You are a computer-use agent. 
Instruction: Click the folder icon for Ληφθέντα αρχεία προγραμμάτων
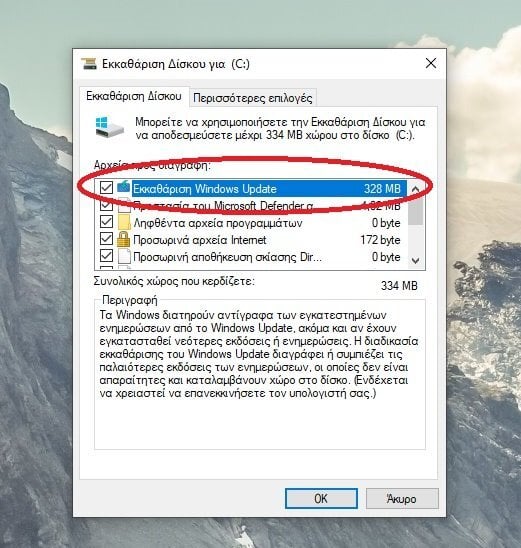123,223
